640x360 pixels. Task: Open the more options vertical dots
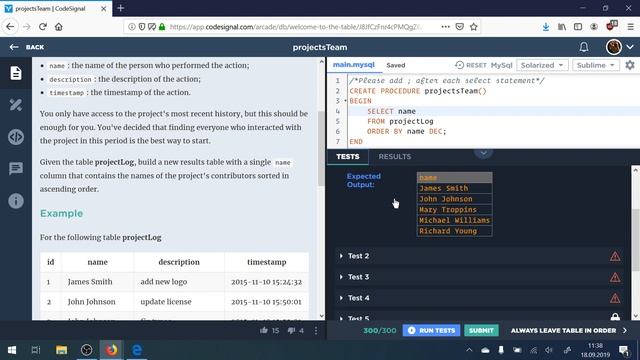tap(316, 331)
